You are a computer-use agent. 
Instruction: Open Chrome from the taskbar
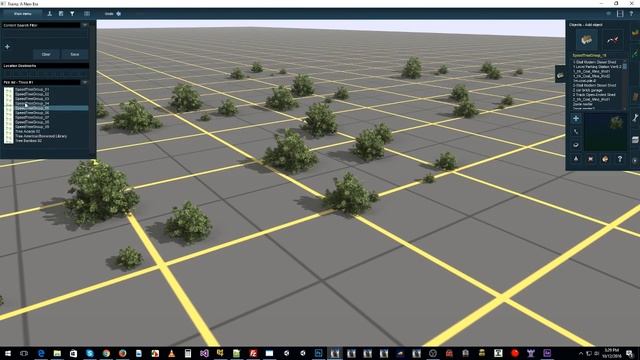106,353
